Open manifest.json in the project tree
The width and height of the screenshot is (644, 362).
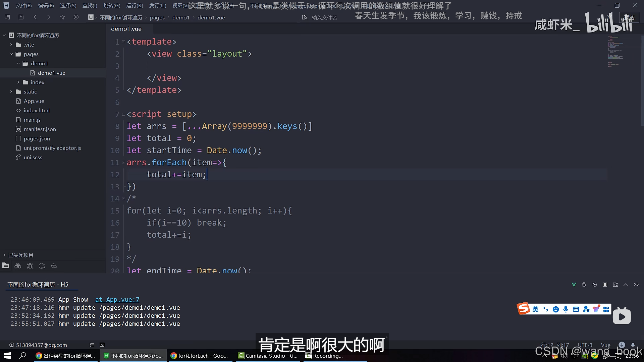coord(40,129)
